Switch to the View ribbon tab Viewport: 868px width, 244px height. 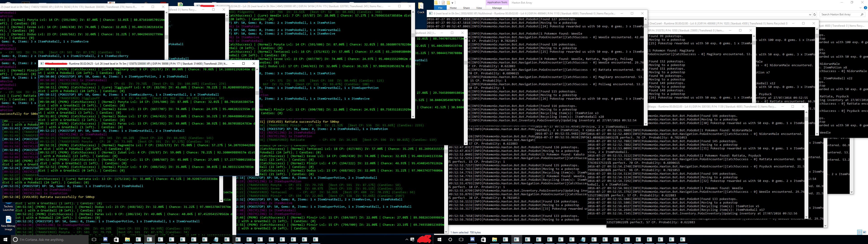point(479,8)
